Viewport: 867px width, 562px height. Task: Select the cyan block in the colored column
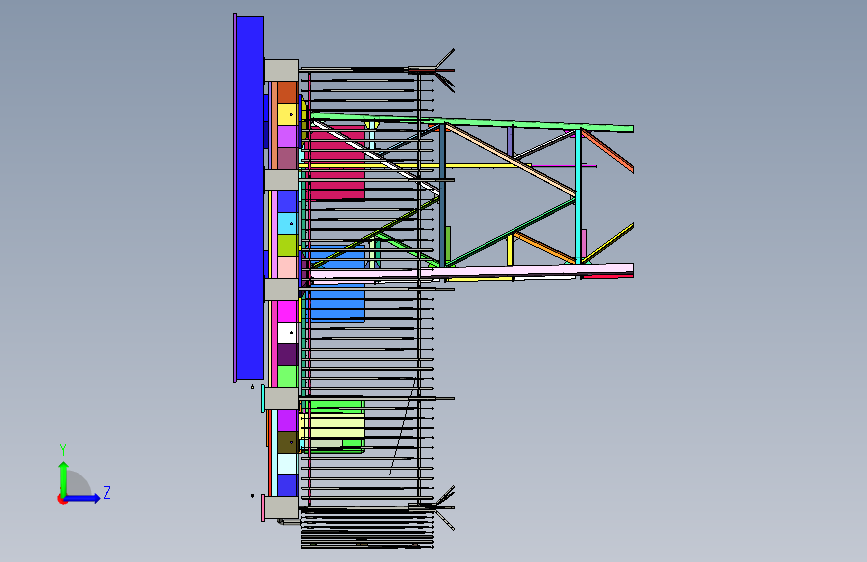[x=288, y=223]
